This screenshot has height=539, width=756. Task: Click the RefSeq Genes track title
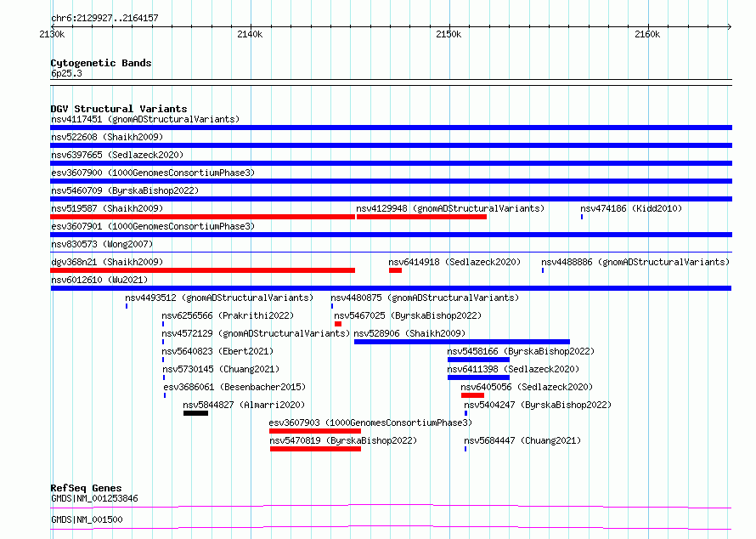86,488
